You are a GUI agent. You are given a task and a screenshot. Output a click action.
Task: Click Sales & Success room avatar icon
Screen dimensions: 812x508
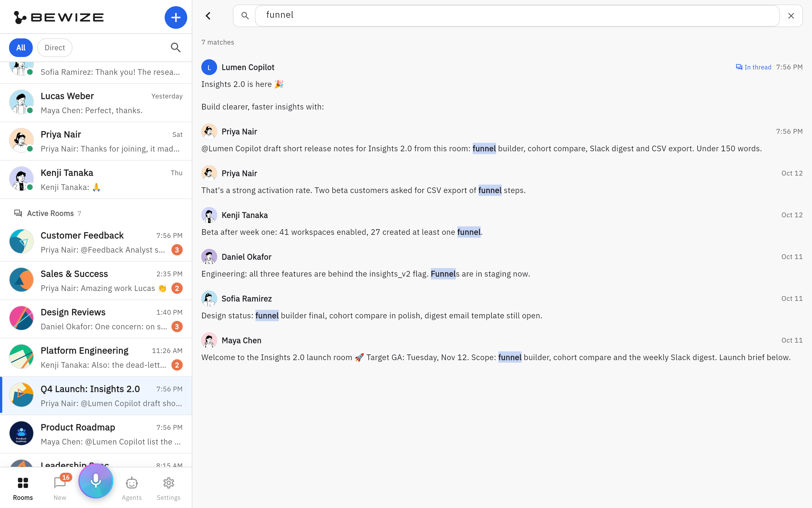21,279
